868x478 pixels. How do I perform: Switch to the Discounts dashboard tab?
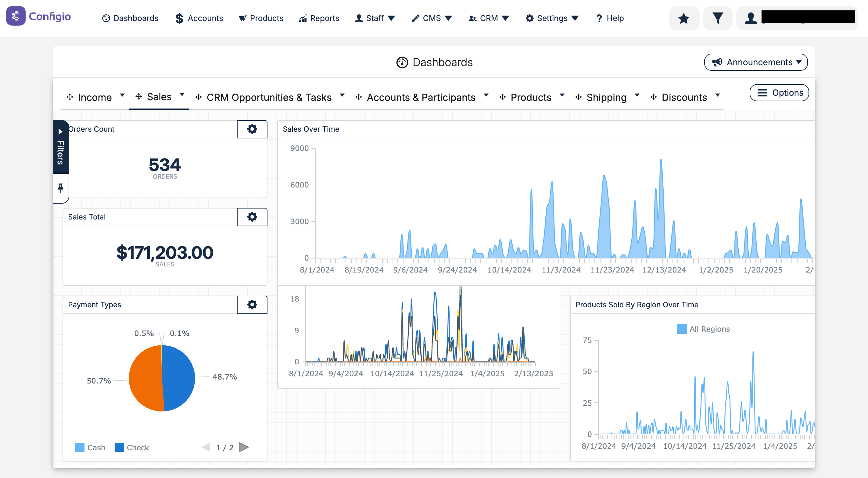[684, 97]
